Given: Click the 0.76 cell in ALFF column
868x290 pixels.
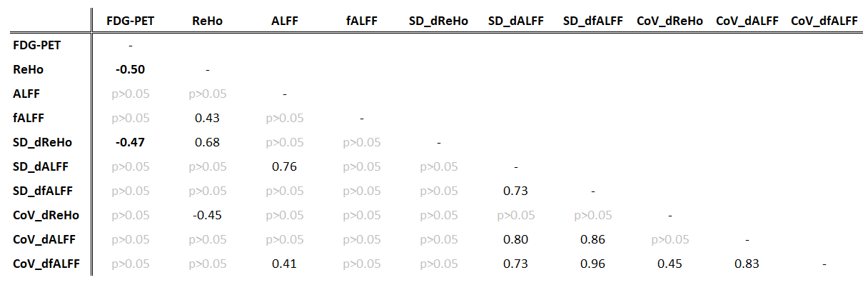Looking at the screenshot, I should click(x=284, y=166).
